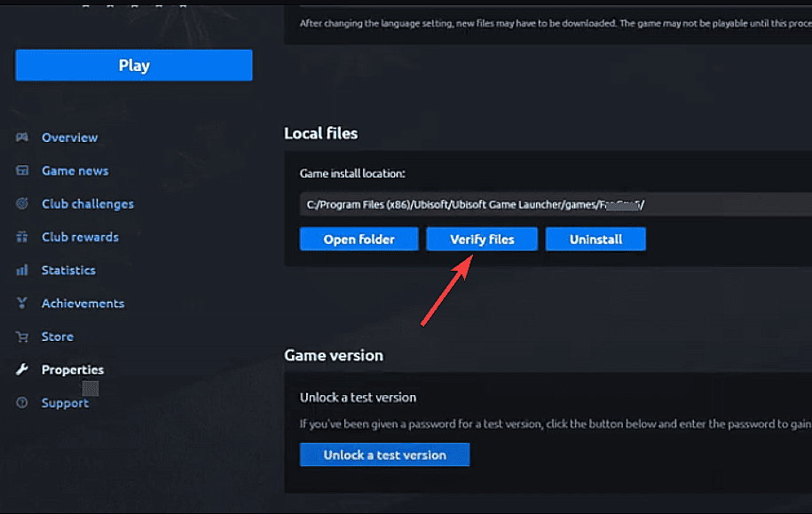Click the Uninstall button
Screen dimensions: 812x514
(x=595, y=239)
